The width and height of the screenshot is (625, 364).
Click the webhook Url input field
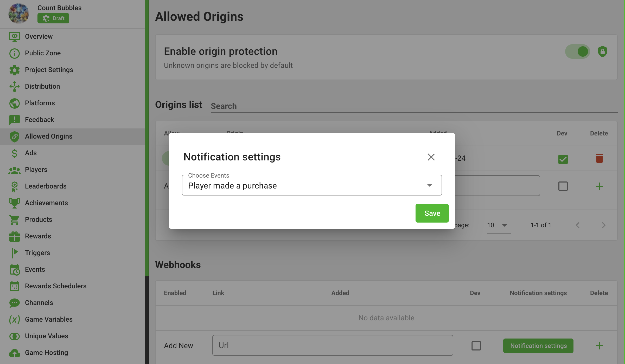(333, 345)
